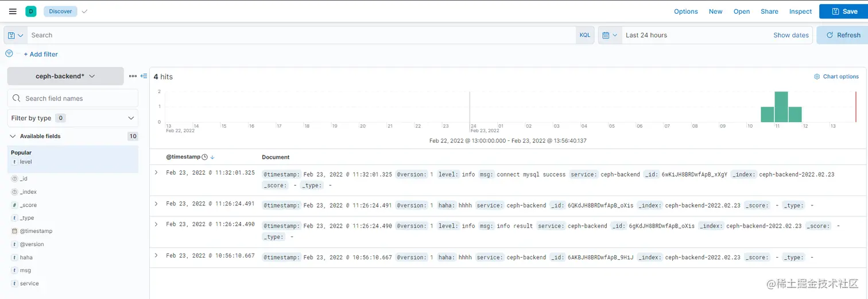Toggle the KQL query language switch
This screenshot has width=868, height=299.
pos(584,35)
